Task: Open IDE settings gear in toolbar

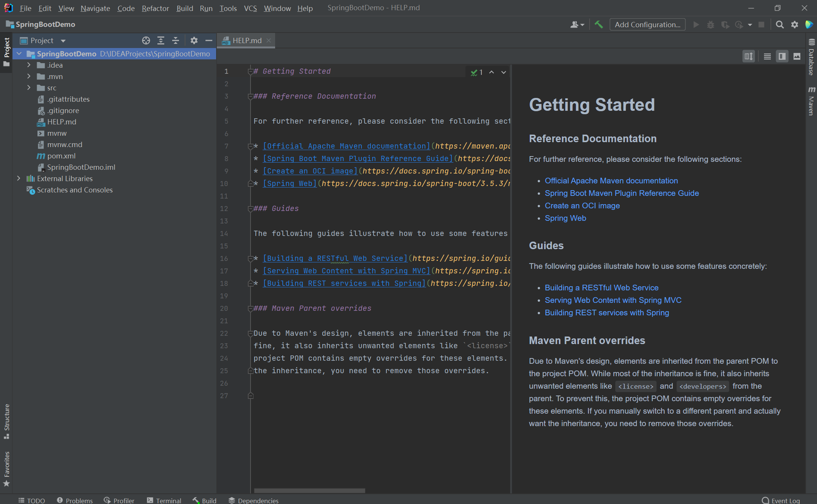Action: click(795, 25)
